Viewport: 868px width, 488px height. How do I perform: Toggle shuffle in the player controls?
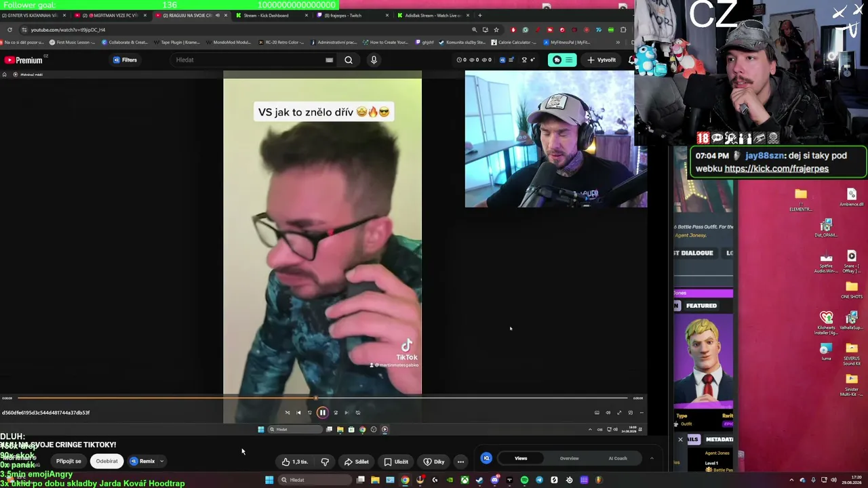288,412
